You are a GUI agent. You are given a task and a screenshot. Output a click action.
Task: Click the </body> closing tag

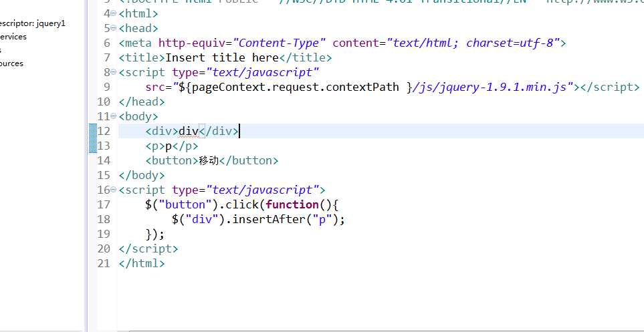(142, 175)
